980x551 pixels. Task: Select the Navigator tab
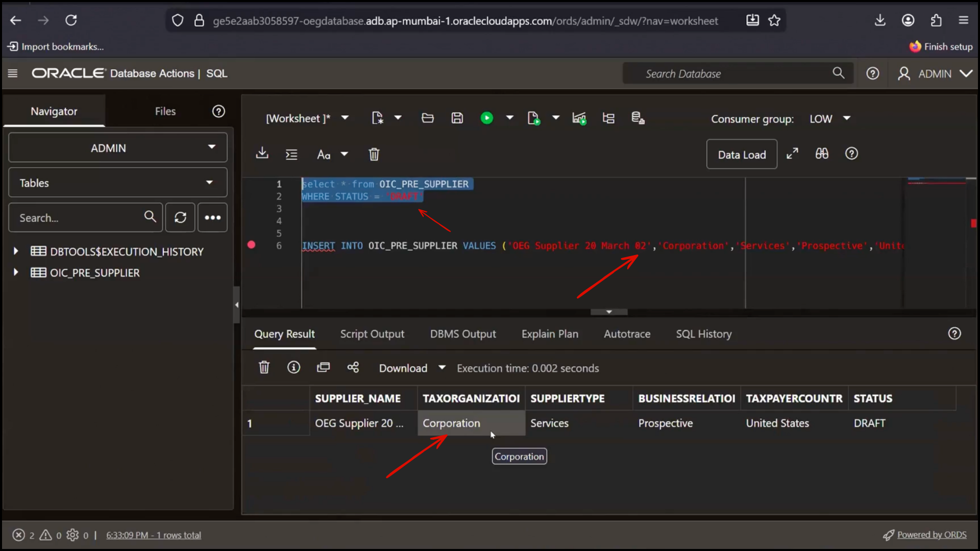coord(54,111)
